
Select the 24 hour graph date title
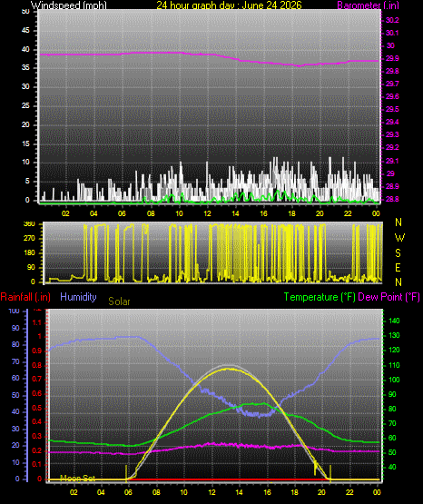coord(229,5)
